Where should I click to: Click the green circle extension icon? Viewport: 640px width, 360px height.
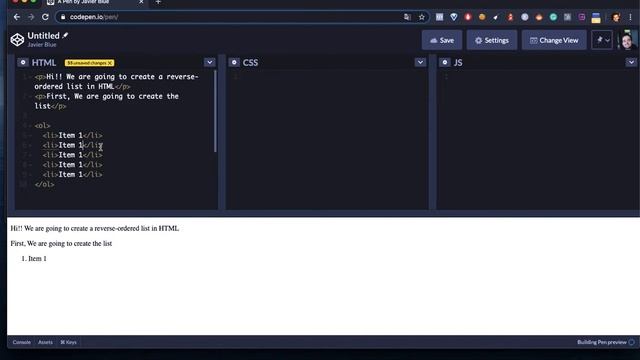(x=553, y=17)
